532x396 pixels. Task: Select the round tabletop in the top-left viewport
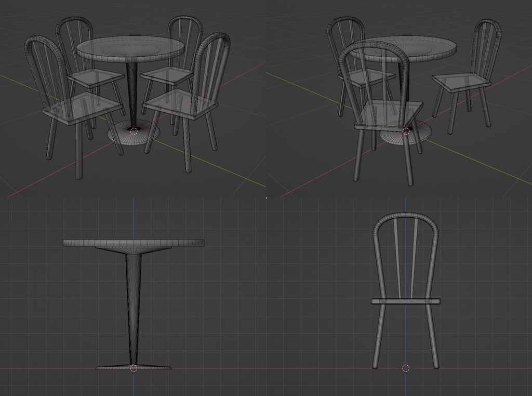(130, 49)
